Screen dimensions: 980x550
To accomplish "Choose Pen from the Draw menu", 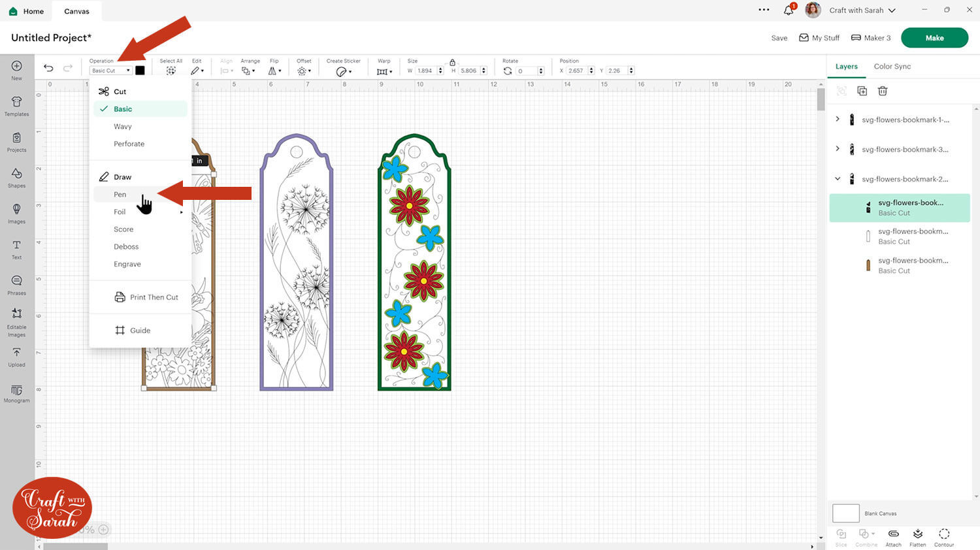I will coord(120,195).
